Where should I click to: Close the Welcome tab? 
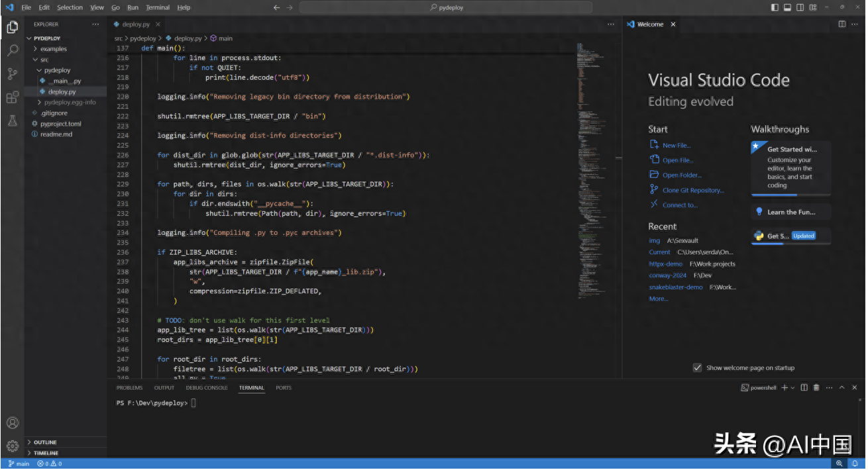click(673, 24)
